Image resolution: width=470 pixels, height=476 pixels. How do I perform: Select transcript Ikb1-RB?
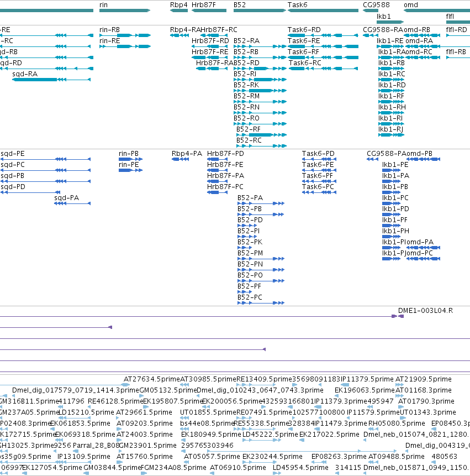point(391,69)
